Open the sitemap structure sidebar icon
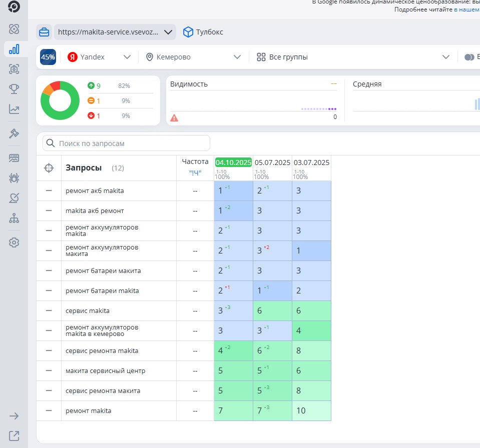This screenshot has height=448, width=480. pos(14,218)
